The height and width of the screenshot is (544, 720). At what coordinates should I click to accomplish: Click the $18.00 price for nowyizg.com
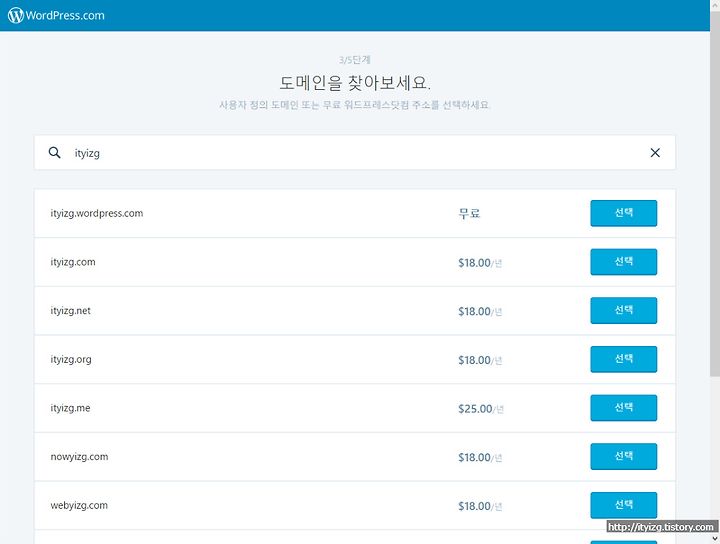(479, 457)
